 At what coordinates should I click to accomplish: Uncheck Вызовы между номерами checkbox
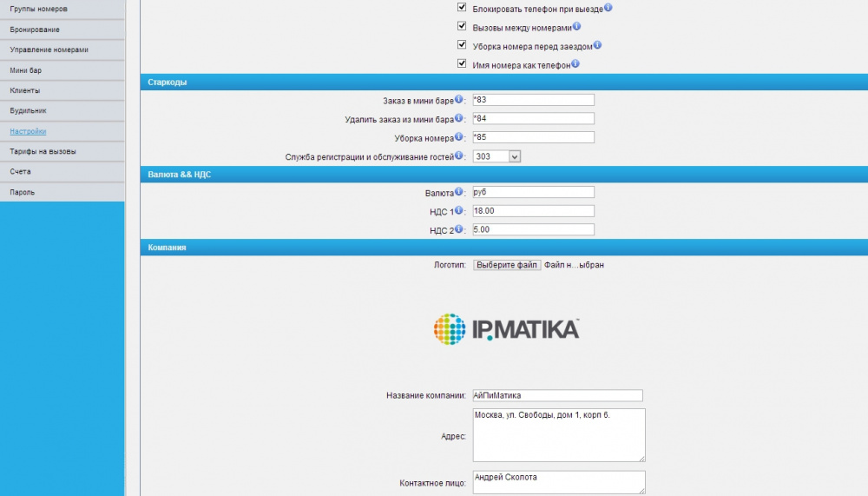pos(462,26)
